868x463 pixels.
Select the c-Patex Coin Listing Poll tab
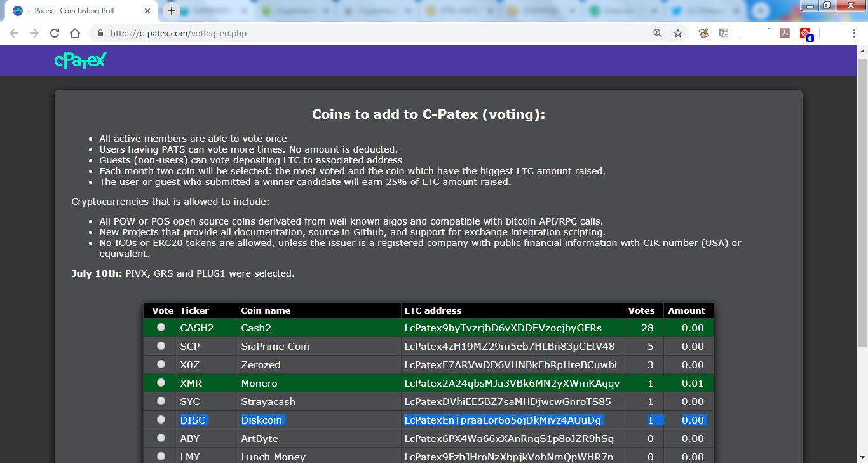pyautogui.click(x=81, y=11)
